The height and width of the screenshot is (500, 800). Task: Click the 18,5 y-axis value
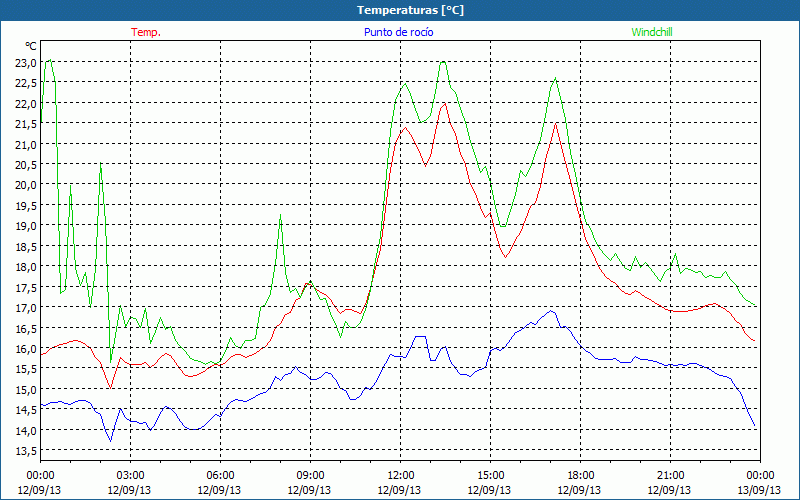[x=28, y=246]
